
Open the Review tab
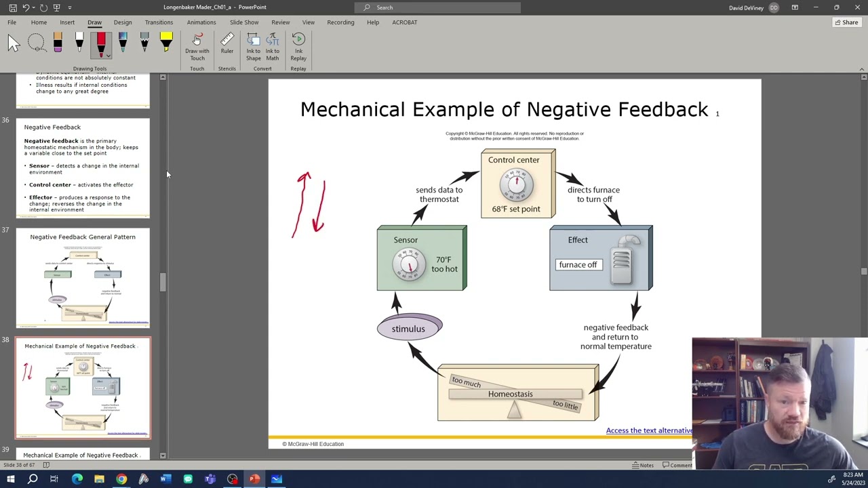[280, 22]
